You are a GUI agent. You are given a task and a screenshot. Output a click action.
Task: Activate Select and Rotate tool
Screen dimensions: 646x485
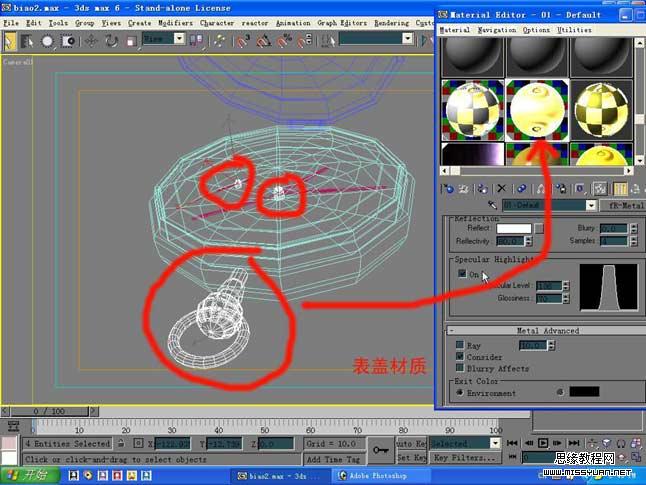[111, 41]
